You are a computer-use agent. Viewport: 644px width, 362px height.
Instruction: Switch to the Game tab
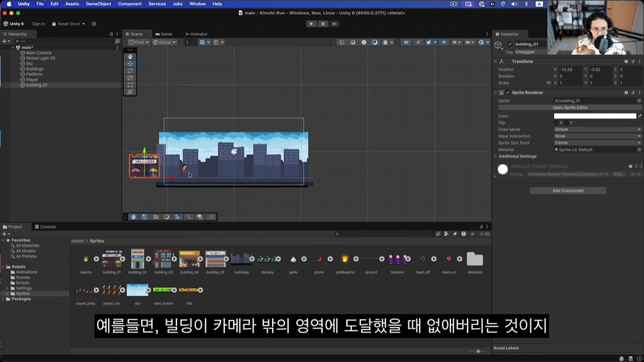pyautogui.click(x=164, y=34)
